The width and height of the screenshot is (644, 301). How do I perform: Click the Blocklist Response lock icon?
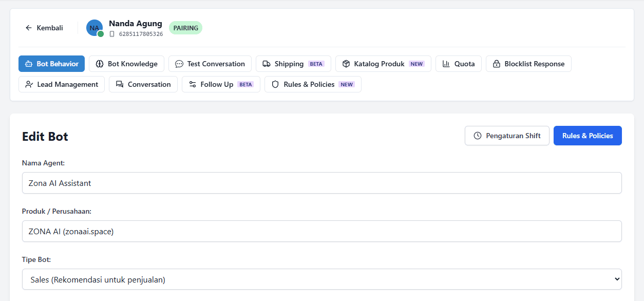click(x=496, y=64)
